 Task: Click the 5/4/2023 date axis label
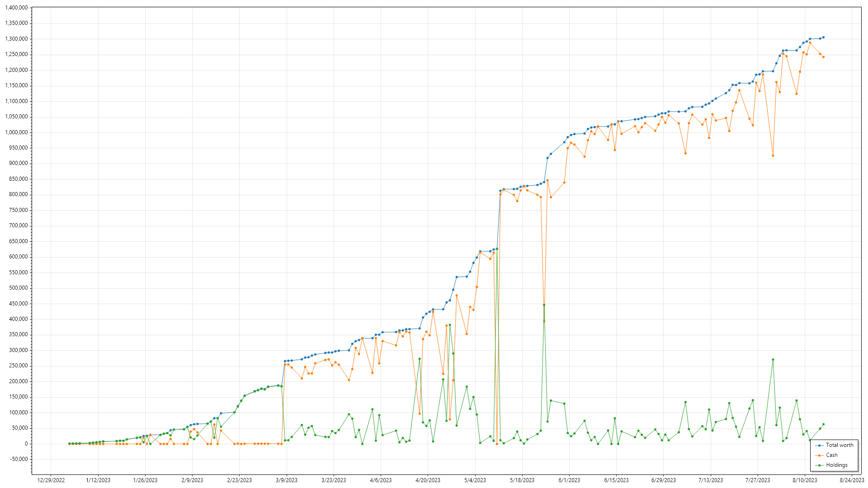click(x=475, y=480)
